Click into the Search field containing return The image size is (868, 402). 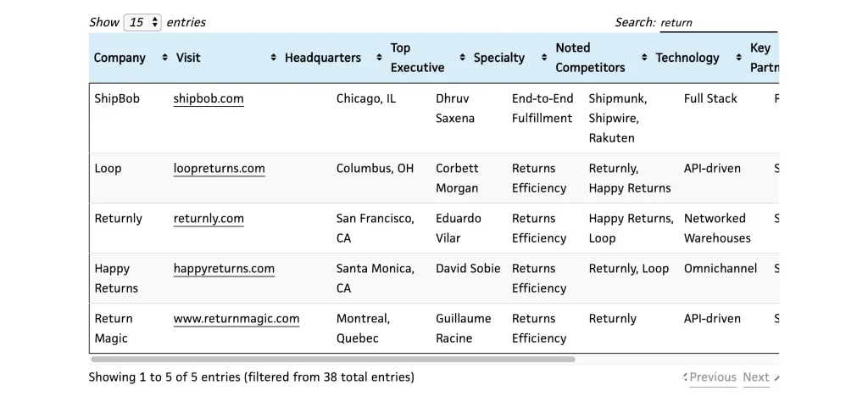tap(719, 23)
